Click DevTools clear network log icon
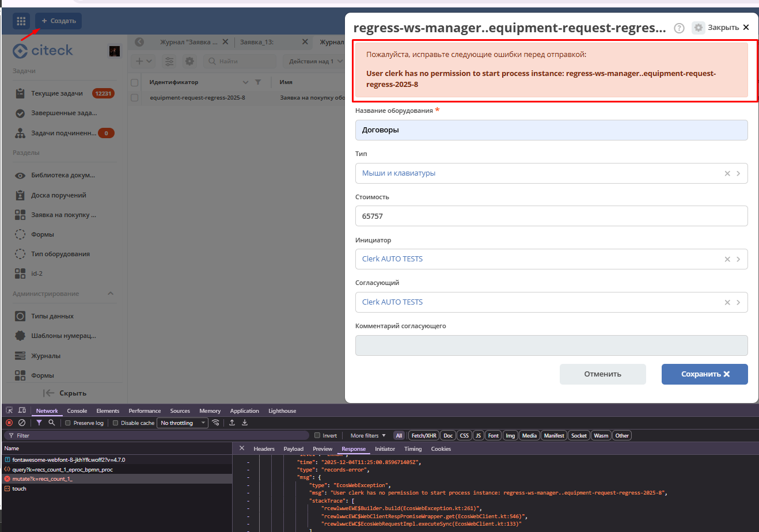759x532 pixels. point(22,423)
